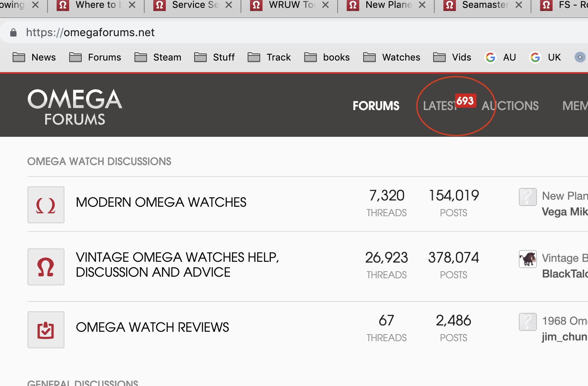Open the Google AU bookmark
This screenshot has width=588, height=386.
(x=500, y=57)
